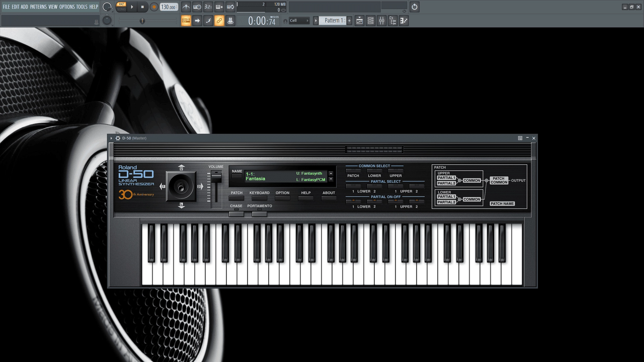Select Partial Select Lower 1 button

[353, 186]
